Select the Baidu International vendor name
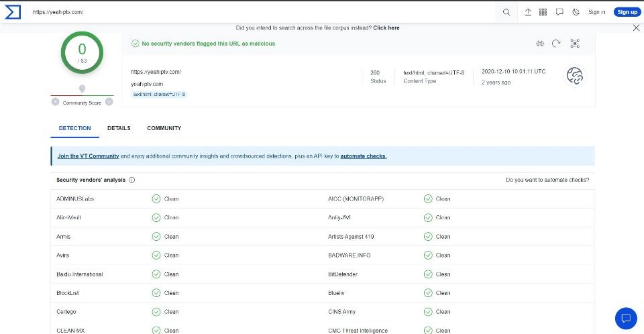Image resolution: width=644 pixels, height=334 pixels. click(x=80, y=274)
